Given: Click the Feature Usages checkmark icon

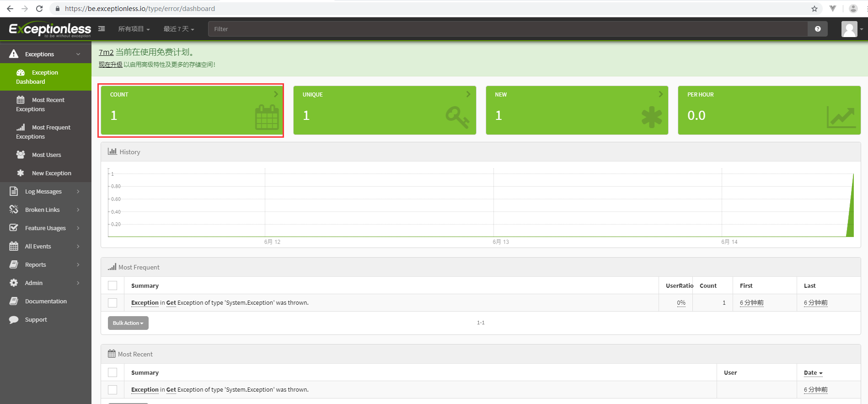Looking at the screenshot, I should (14, 228).
